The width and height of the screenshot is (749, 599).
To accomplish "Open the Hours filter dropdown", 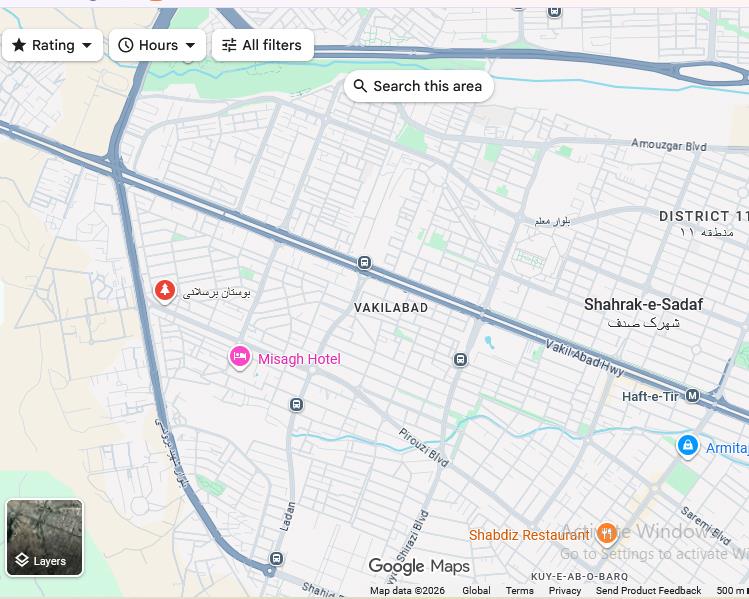I will [x=157, y=45].
